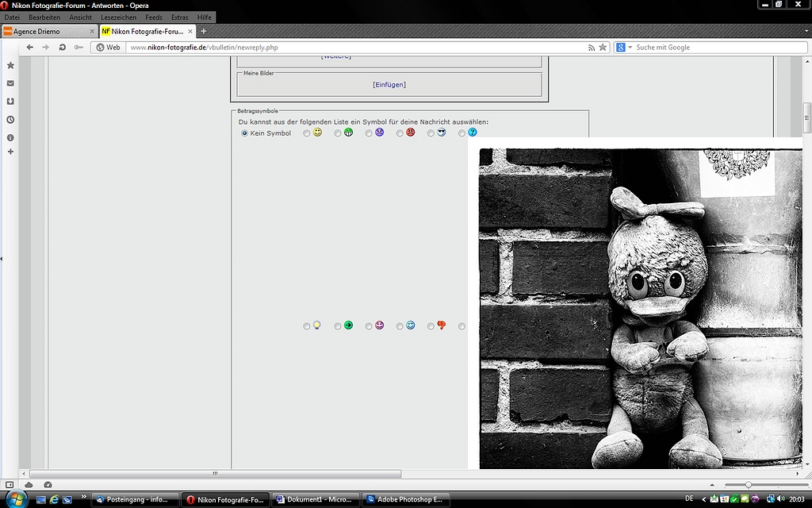The image size is (812, 508).
Task: Pick the blue question mark radio option
Action: pos(462,133)
